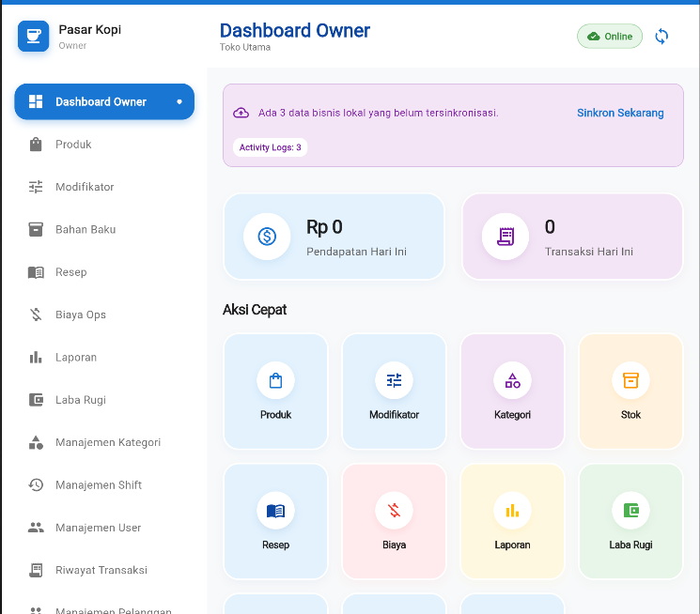Click the Laporan bar chart sidebar icon
Screen dimensions: 700x614
tap(36, 358)
